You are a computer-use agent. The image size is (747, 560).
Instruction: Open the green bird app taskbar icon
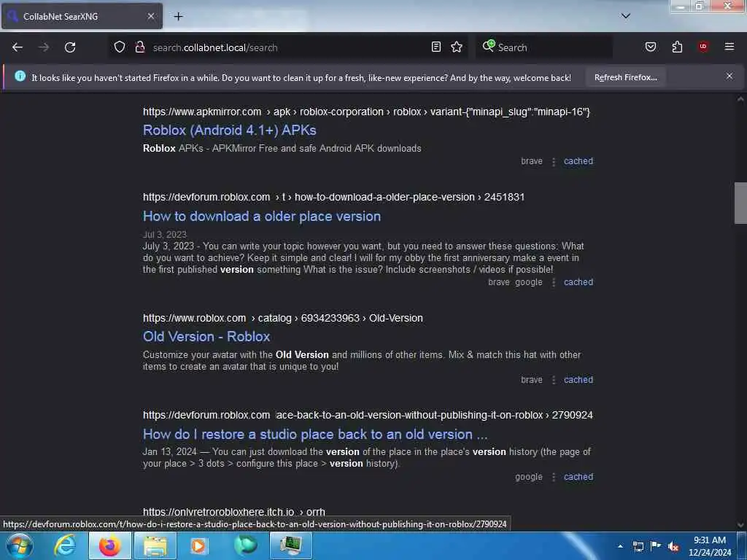[245, 545]
